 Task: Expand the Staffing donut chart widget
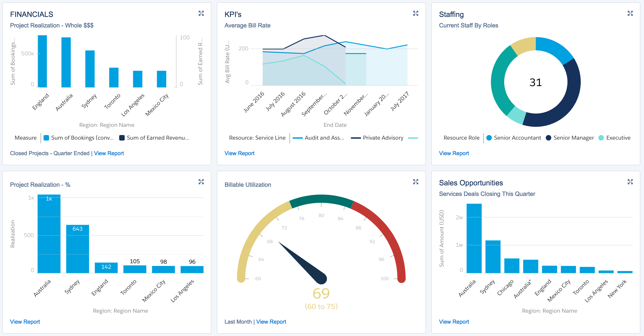[630, 13]
